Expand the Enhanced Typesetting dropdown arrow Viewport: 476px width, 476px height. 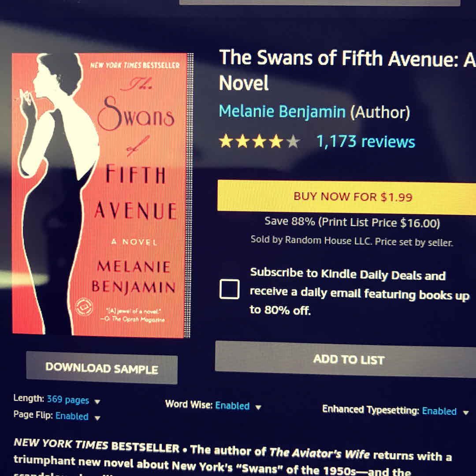tap(466, 413)
